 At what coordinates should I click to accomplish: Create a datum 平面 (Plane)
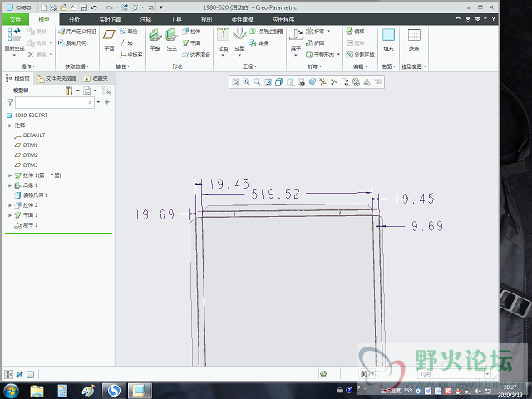109,39
